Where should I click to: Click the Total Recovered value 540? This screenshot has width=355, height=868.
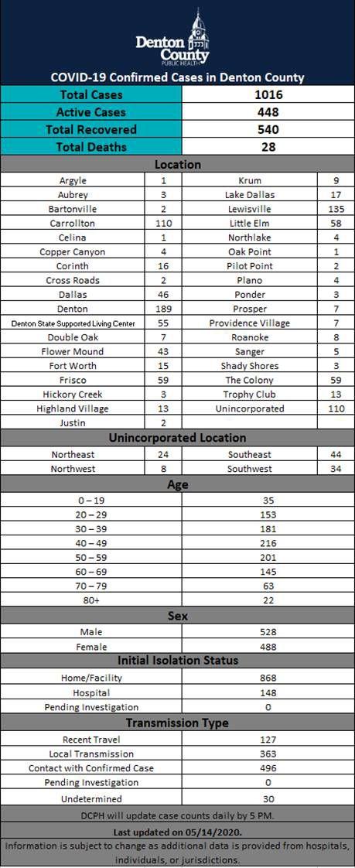(x=268, y=129)
